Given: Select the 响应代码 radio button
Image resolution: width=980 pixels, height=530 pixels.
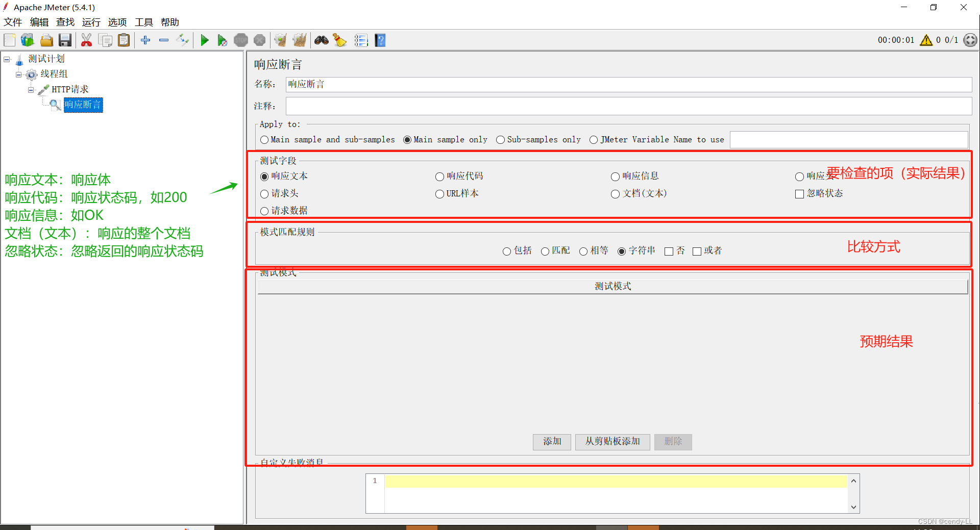Looking at the screenshot, I should [439, 176].
